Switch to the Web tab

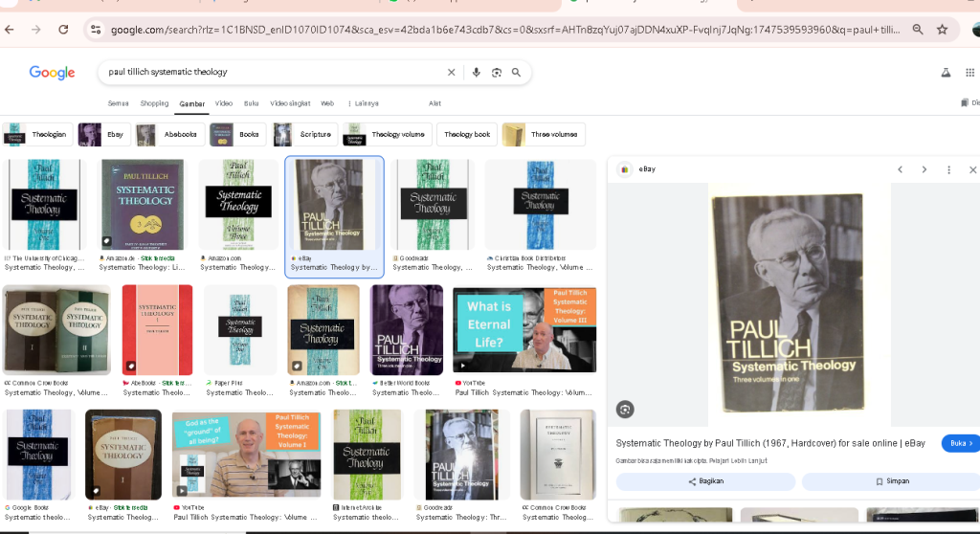(327, 103)
